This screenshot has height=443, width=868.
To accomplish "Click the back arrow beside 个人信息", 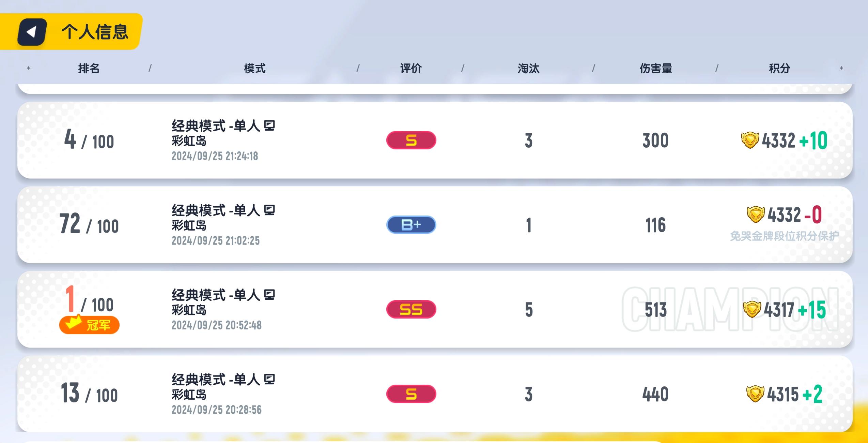I will (32, 32).
